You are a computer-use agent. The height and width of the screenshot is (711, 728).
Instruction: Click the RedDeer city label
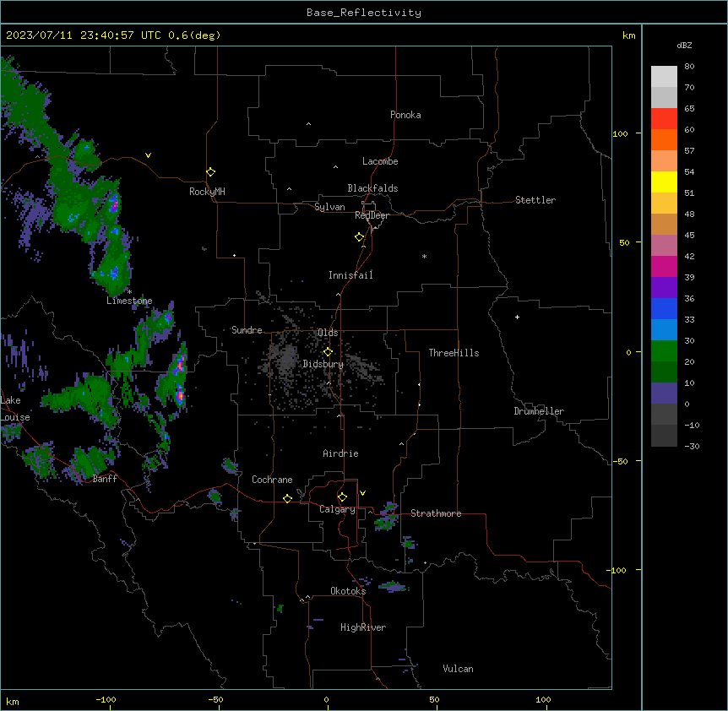(x=372, y=215)
